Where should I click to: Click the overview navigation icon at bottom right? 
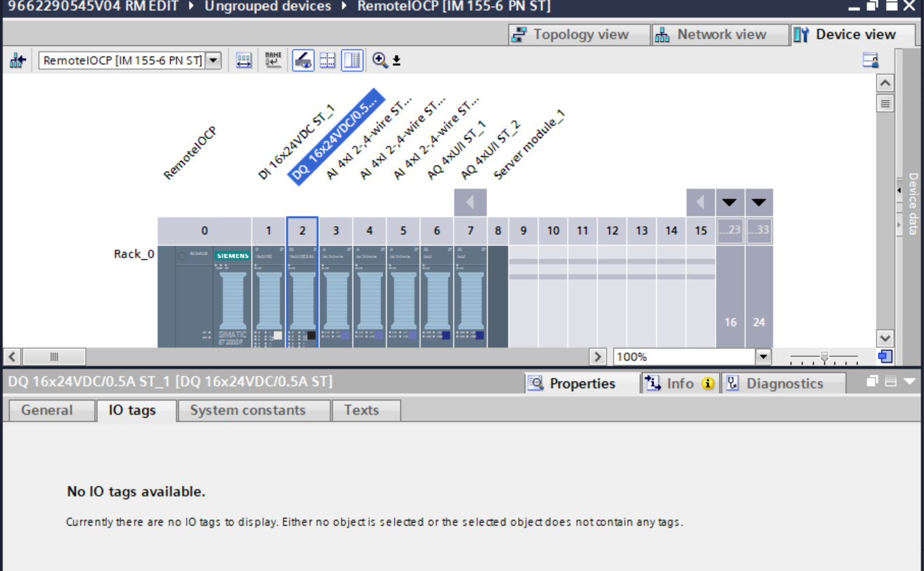pos(885,356)
